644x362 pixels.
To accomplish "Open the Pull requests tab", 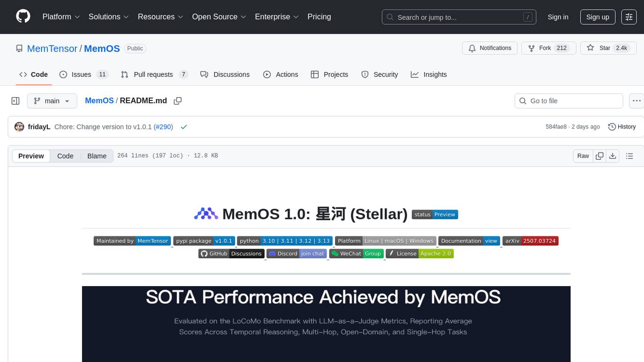I will [x=154, y=74].
